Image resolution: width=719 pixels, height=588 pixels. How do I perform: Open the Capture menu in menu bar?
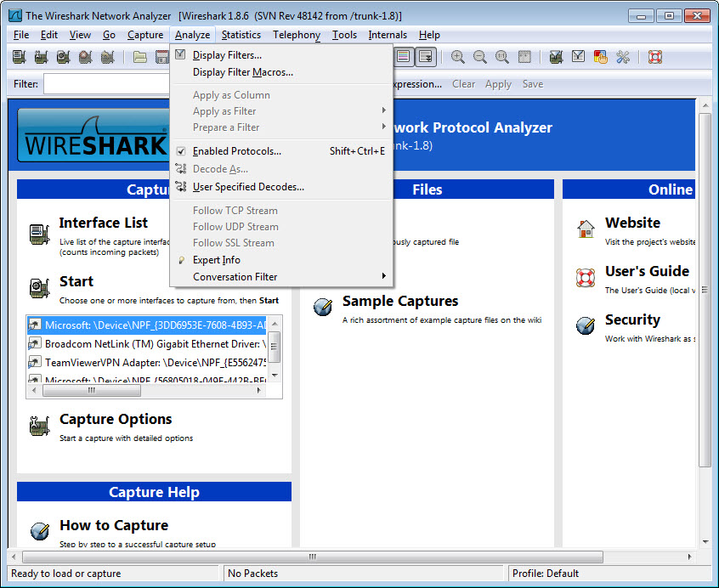click(x=145, y=35)
